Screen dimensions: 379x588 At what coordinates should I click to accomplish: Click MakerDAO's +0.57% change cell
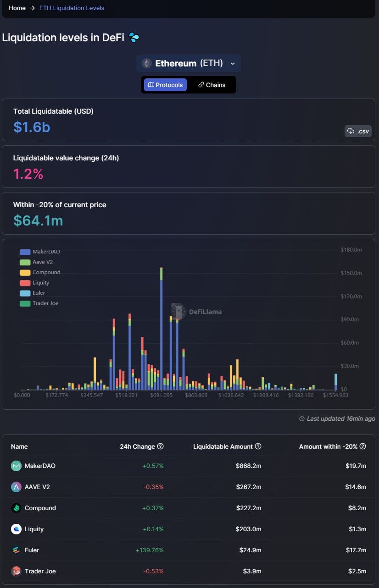click(153, 466)
